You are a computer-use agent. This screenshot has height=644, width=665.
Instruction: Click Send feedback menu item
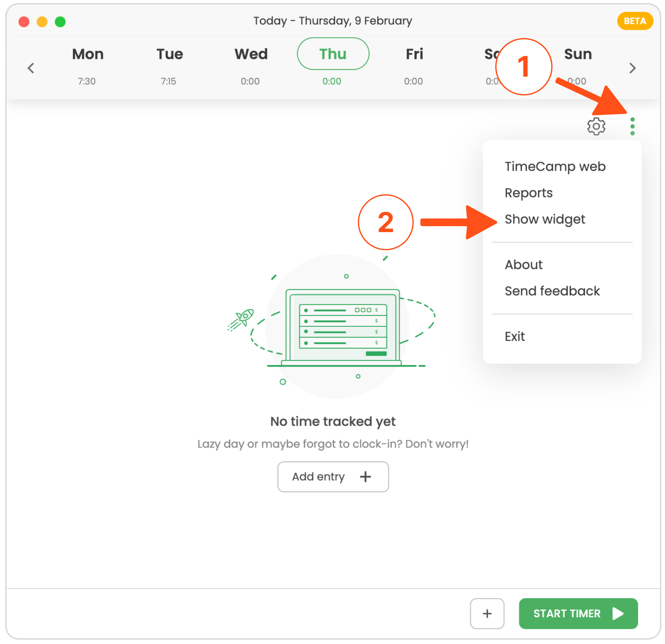point(552,291)
